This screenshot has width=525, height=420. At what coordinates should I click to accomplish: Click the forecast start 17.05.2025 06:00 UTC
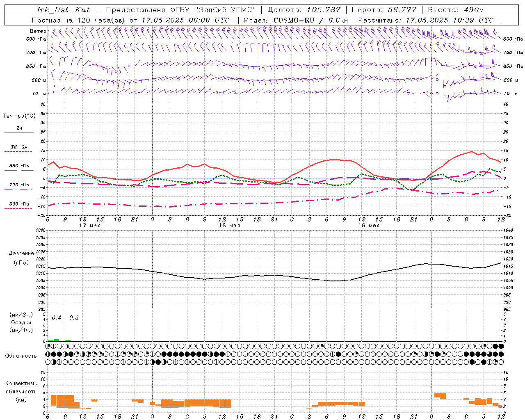pyautogui.click(x=185, y=20)
